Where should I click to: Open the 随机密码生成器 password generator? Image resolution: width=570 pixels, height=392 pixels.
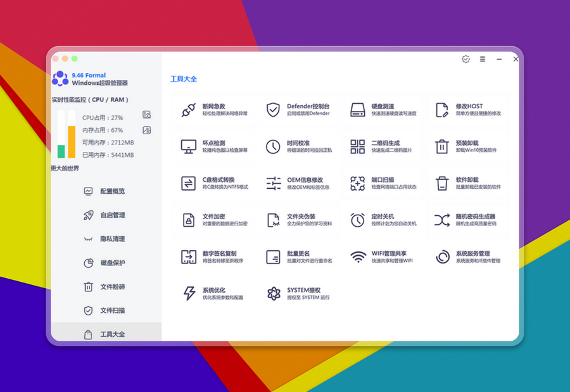click(x=467, y=220)
